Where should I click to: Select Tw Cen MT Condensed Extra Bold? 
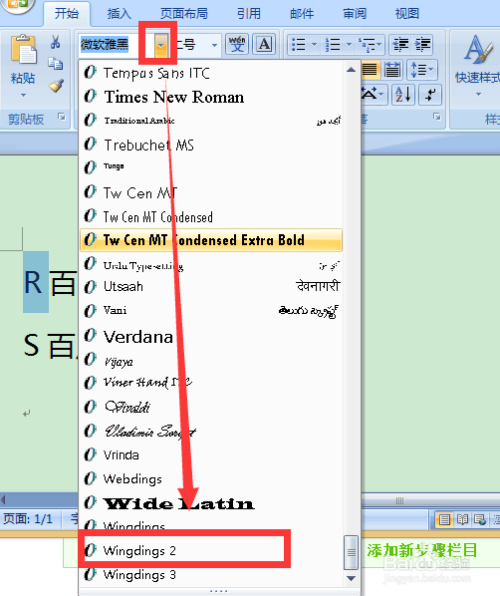click(211, 240)
